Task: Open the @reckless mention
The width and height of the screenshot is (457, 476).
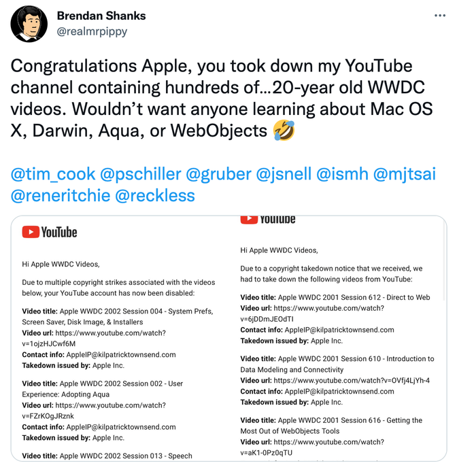Action: (155, 196)
